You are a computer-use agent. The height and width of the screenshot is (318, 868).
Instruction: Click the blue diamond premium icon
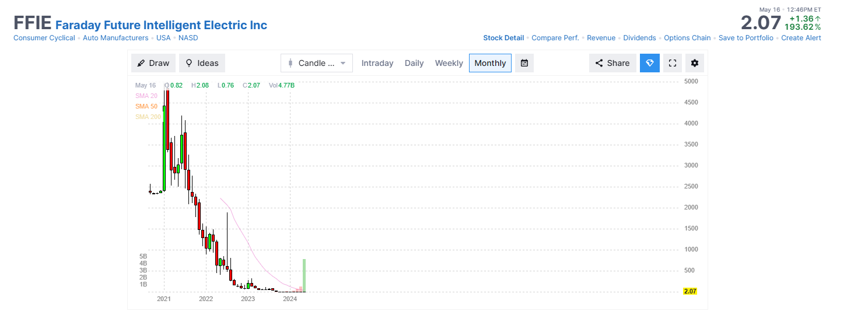click(650, 63)
